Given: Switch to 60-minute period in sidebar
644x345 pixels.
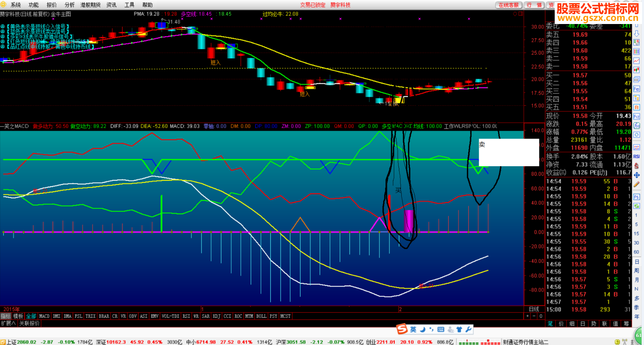Looking at the screenshot, I should coord(637,252).
